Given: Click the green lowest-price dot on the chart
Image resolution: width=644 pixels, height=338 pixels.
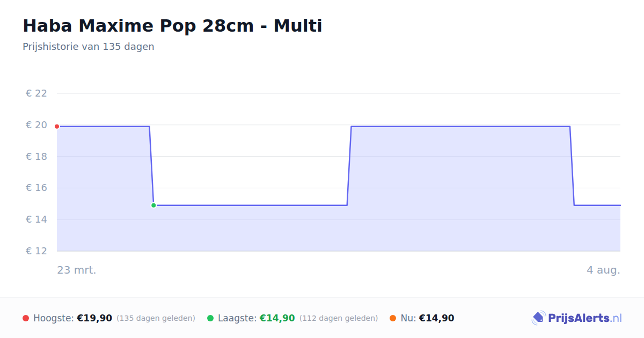Looking at the screenshot, I should 153,205.
